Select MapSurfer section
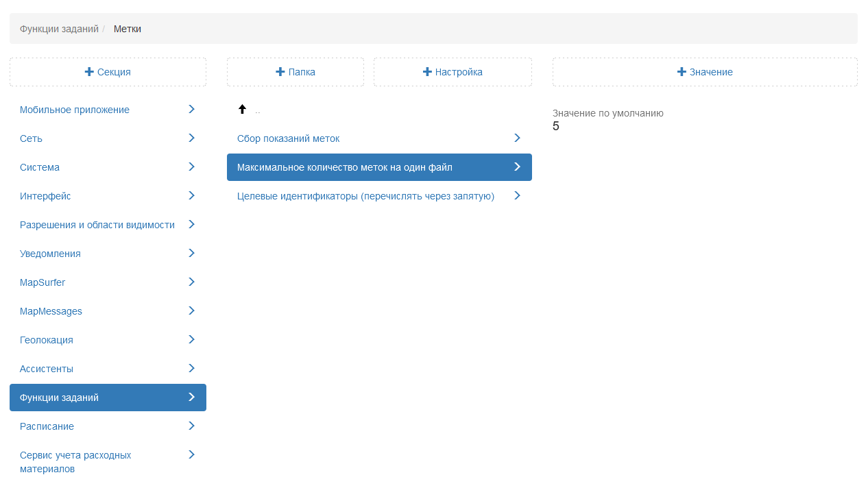Screen dimensions: 868x488 click(x=108, y=282)
